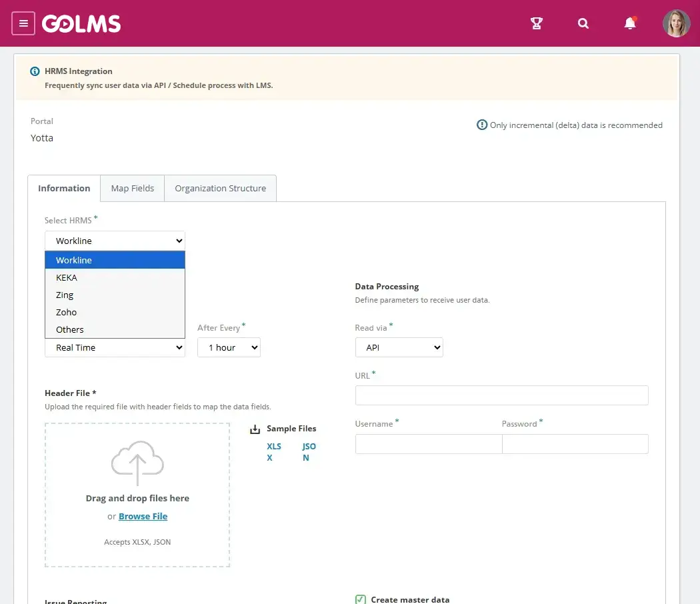Open the Read via API dropdown
This screenshot has height=604, width=700.
(399, 347)
